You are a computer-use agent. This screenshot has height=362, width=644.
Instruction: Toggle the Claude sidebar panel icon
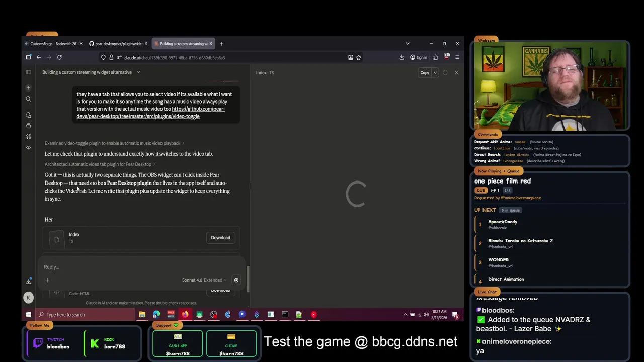[x=28, y=72]
